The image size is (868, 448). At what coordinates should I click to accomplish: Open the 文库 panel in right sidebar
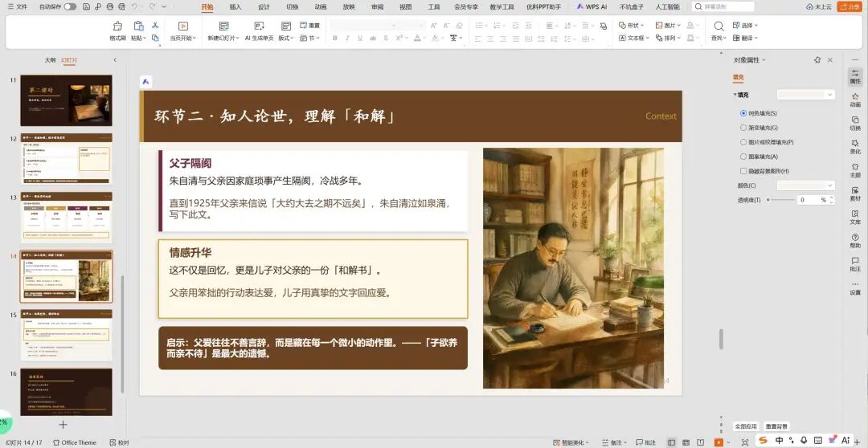(855, 218)
